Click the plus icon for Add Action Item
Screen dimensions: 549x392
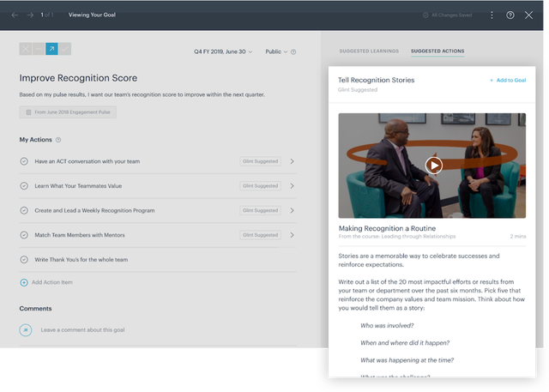24,282
